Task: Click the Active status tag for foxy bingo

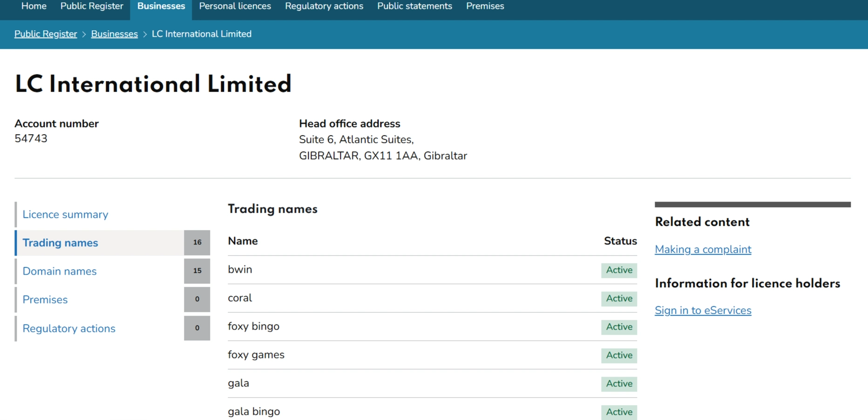Action: pyautogui.click(x=619, y=327)
